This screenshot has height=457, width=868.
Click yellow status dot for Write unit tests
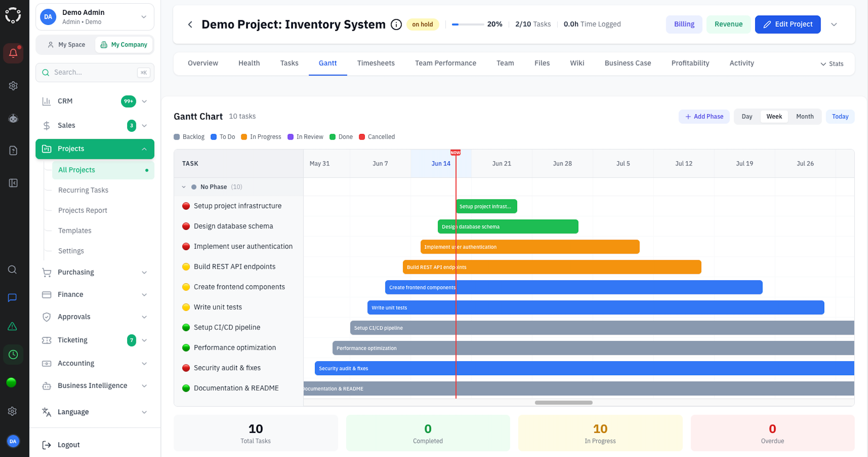click(186, 307)
